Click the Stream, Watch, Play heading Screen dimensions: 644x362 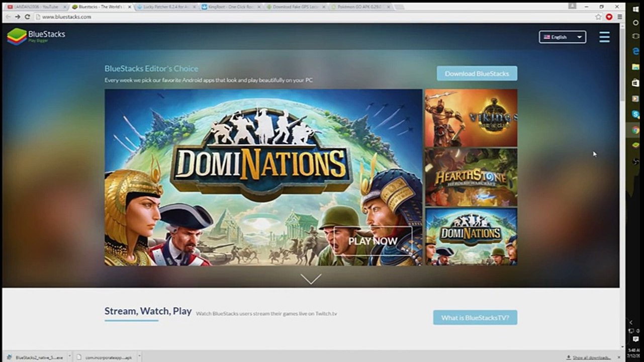point(148,311)
